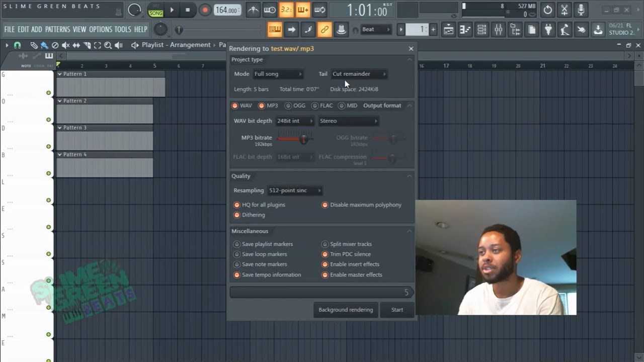Click the Start render button
This screenshot has height=362, width=644.
pos(397,310)
